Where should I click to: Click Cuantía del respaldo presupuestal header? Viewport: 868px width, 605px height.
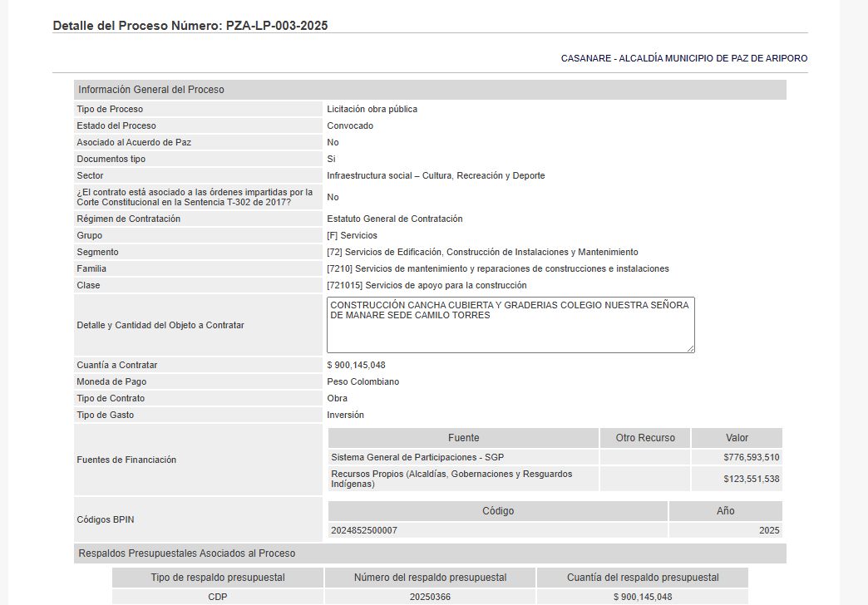click(x=643, y=578)
